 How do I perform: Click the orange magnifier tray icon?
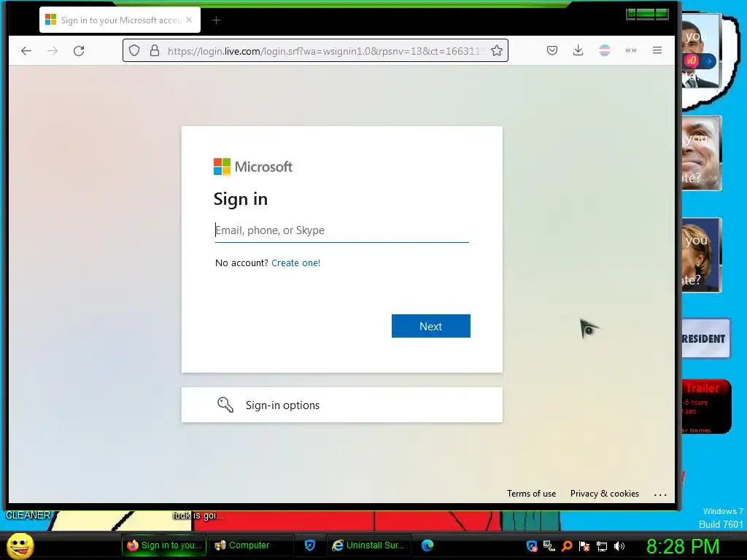pyautogui.click(x=566, y=545)
